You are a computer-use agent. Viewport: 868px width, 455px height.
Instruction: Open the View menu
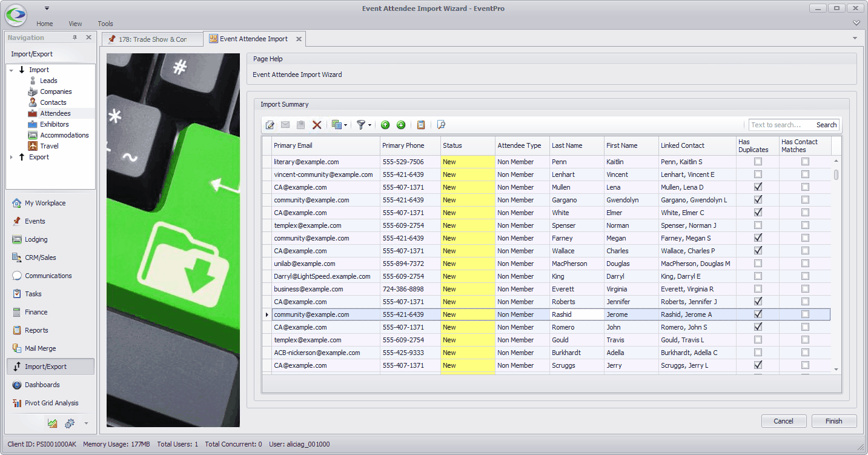[x=75, y=24]
